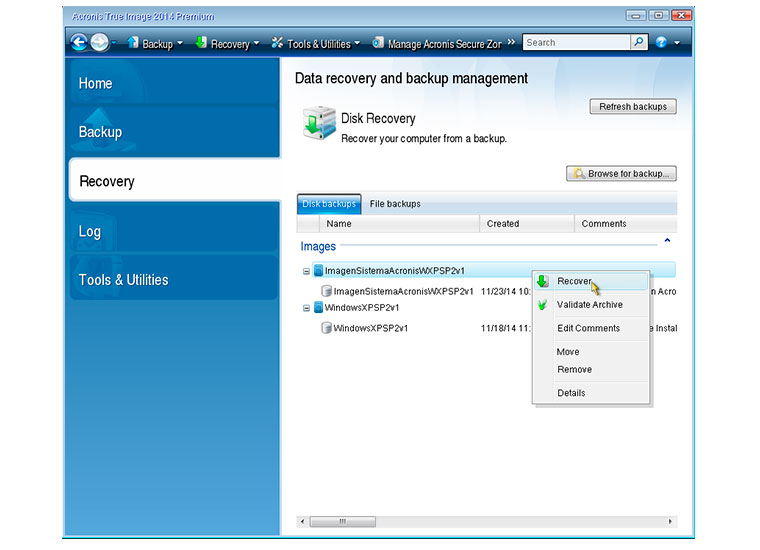Choose Validate Archive from context menu
Screen dimensions: 760x550
tap(589, 305)
